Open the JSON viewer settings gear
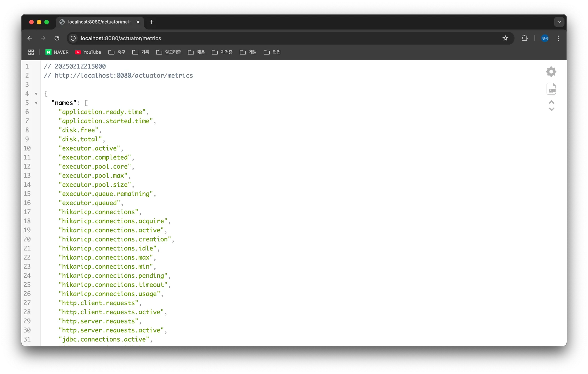 (551, 72)
